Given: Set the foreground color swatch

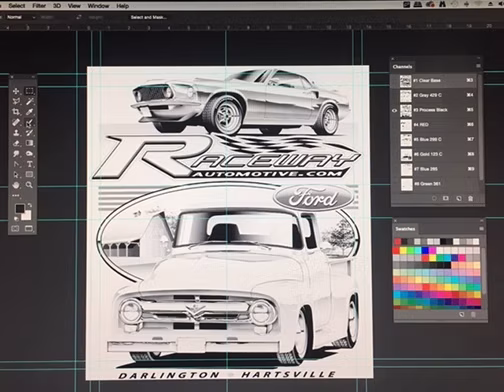Looking at the screenshot, I should pyautogui.click(x=20, y=209).
